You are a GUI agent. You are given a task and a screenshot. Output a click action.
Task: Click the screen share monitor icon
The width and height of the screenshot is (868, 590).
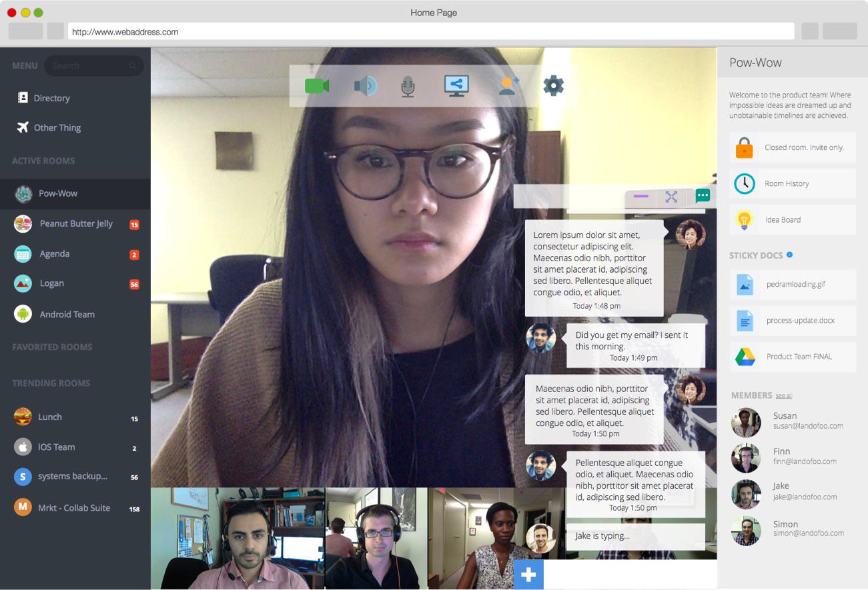(x=456, y=85)
